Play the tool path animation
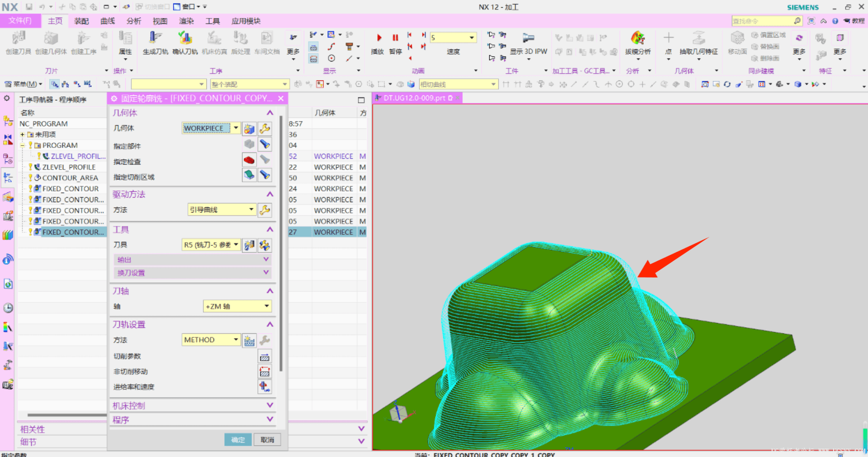The width and height of the screenshot is (868, 457). point(379,38)
